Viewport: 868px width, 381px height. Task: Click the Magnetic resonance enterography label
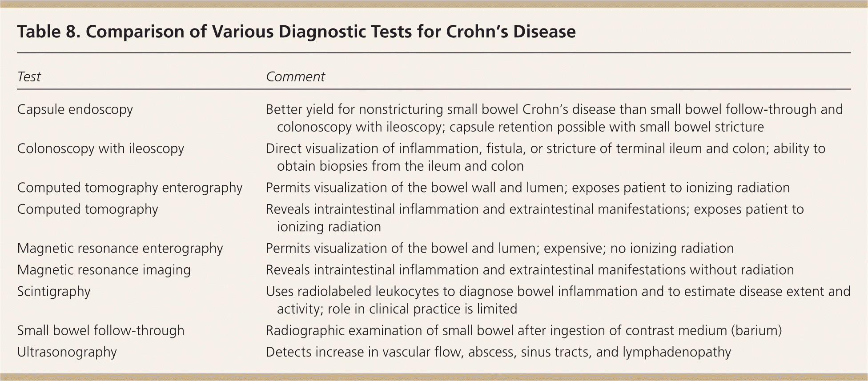tap(120, 248)
